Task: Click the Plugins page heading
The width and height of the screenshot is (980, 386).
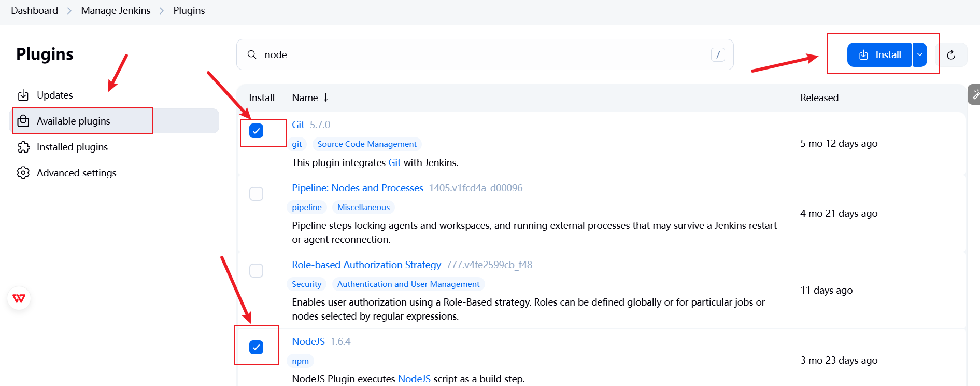Action: click(x=45, y=54)
